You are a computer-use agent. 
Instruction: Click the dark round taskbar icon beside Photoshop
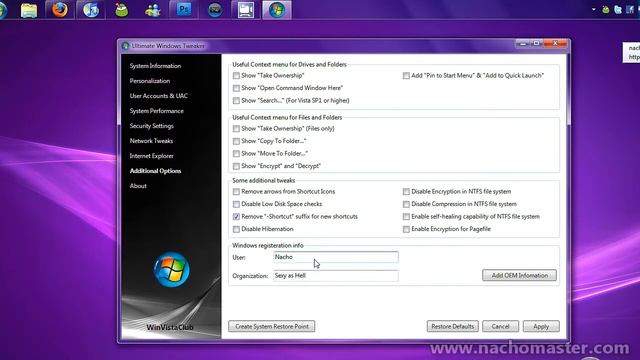215,10
